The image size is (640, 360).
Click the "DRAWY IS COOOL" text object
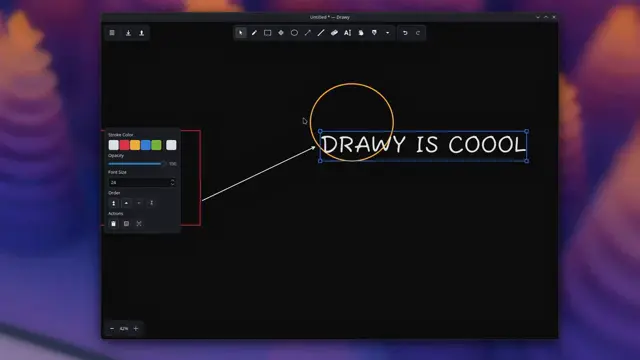tap(423, 145)
